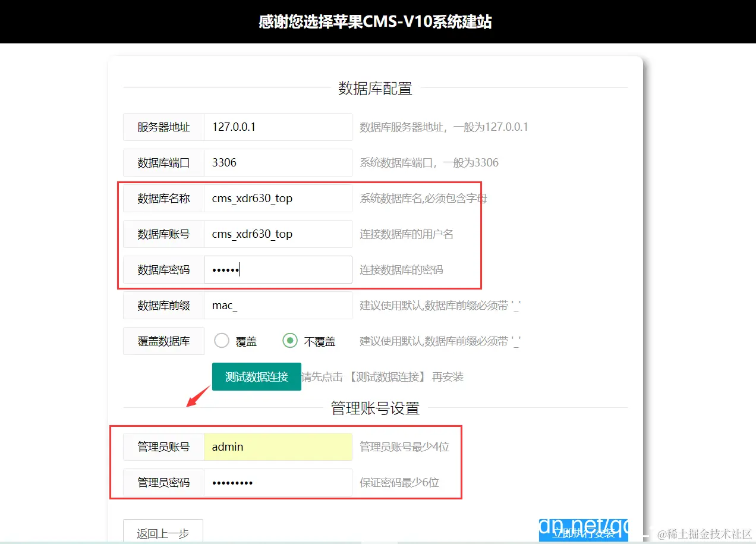The height and width of the screenshot is (544, 756).
Task: Click the 数据库端口 field with 3306
Action: pyautogui.click(x=278, y=162)
